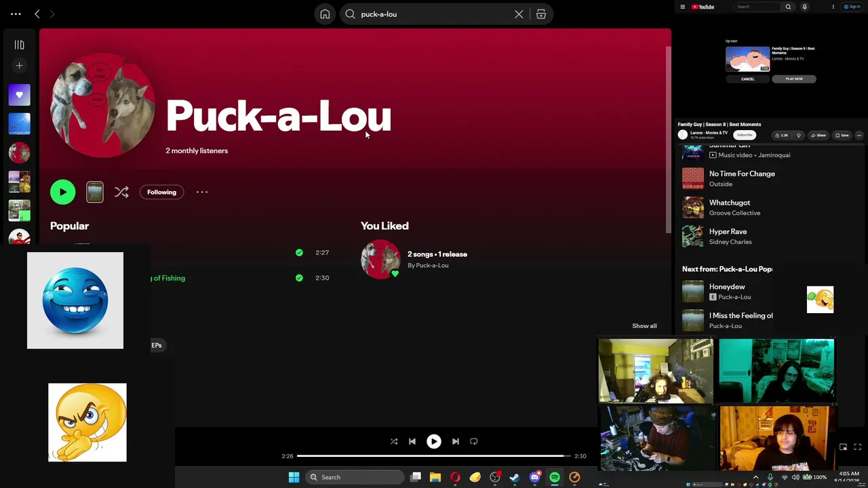Open the You Liked Puck-a-Lou thumbnail

click(380, 259)
